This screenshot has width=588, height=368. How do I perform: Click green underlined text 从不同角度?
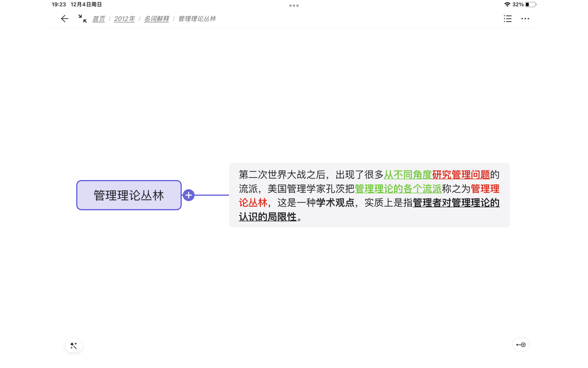pyautogui.click(x=408, y=175)
